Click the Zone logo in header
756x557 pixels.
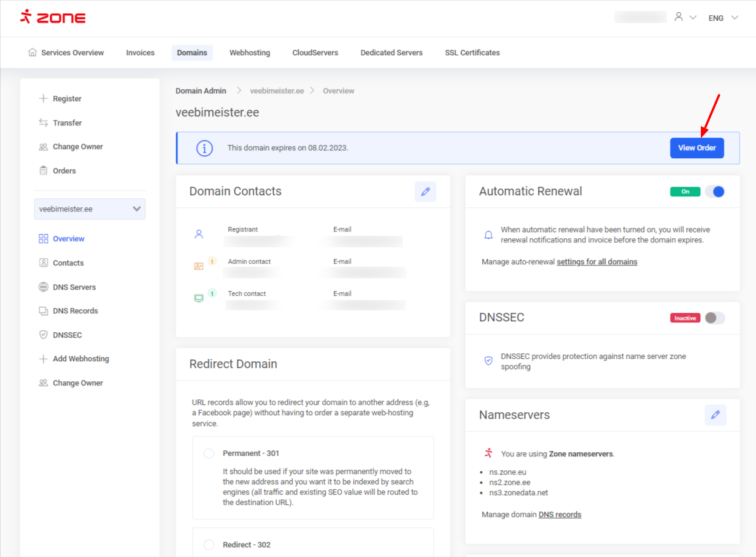tap(53, 17)
